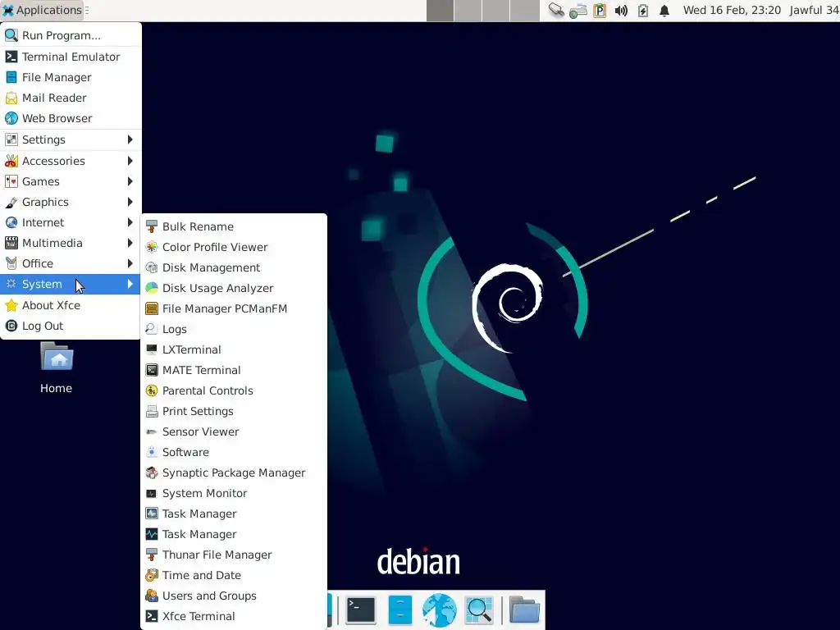840x630 pixels.
Task: Expand the Accessories submenu arrow
Action: click(130, 161)
